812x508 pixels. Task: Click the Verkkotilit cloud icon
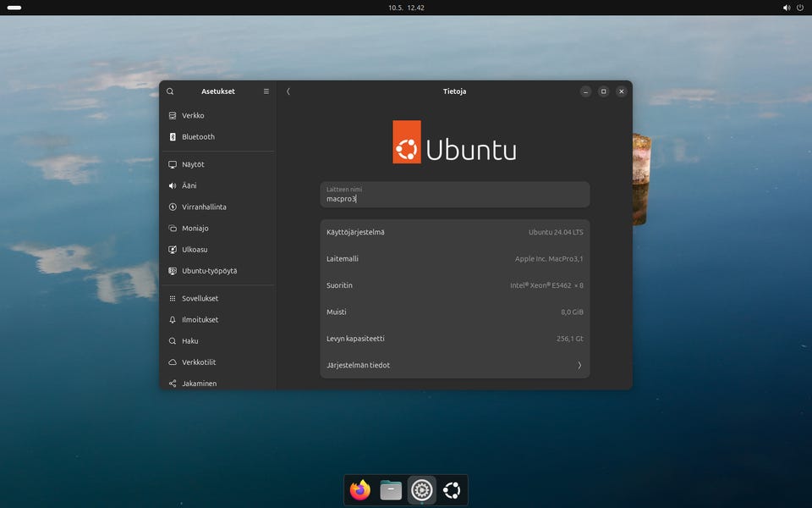[x=173, y=362]
